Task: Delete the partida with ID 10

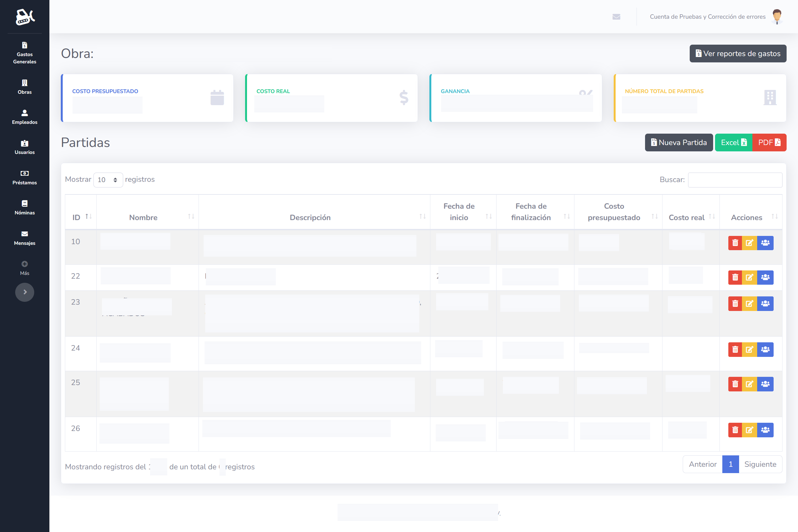Action: pos(735,243)
